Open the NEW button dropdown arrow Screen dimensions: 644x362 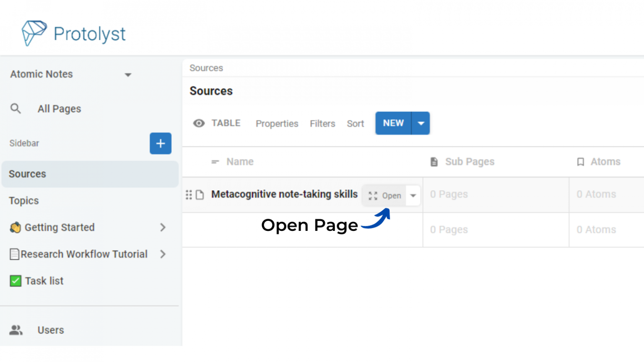(x=421, y=123)
